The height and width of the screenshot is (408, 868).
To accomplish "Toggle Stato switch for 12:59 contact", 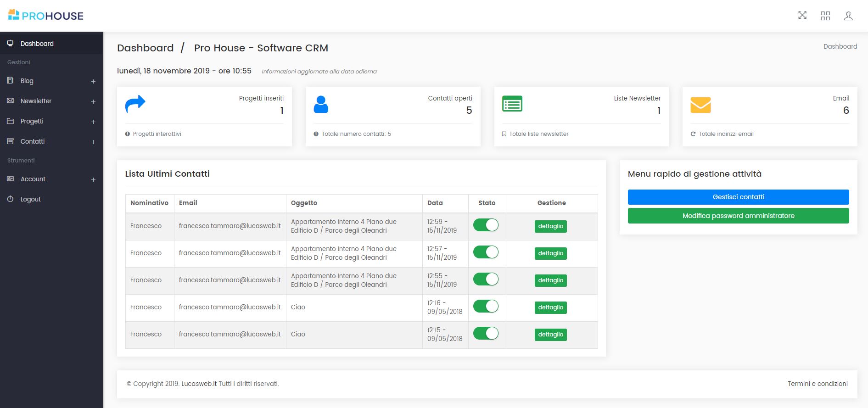I will pos(486,225).
